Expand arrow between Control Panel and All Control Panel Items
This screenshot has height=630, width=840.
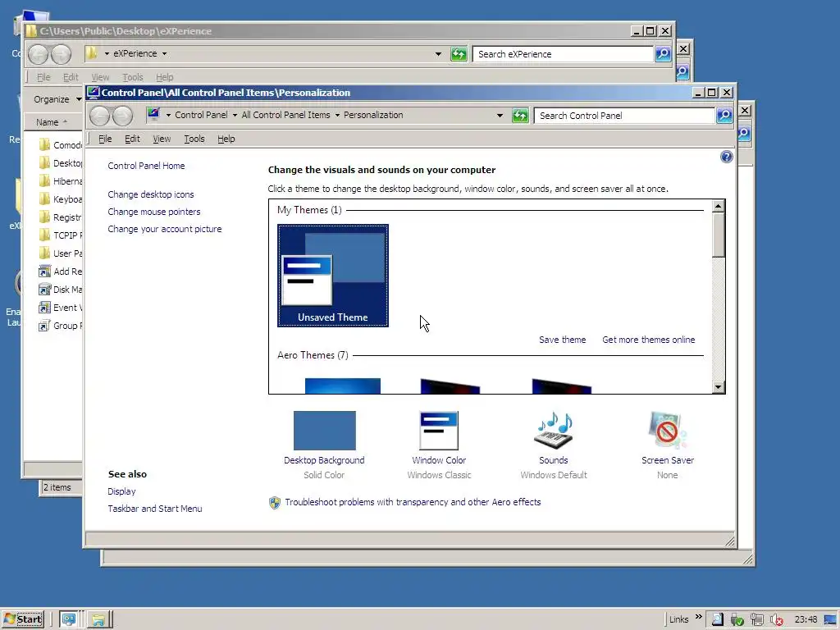coord(235,115)
